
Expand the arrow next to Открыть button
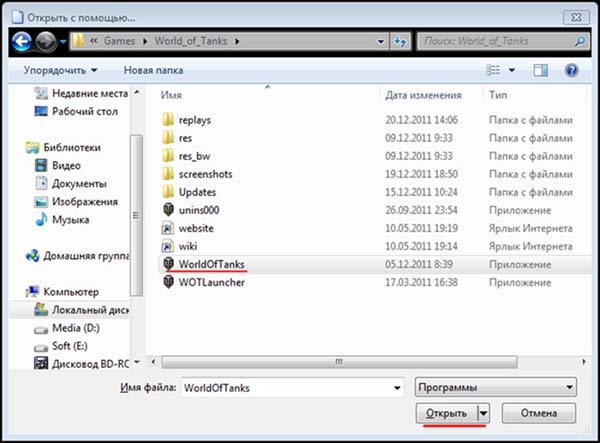(x=483, y=413)
